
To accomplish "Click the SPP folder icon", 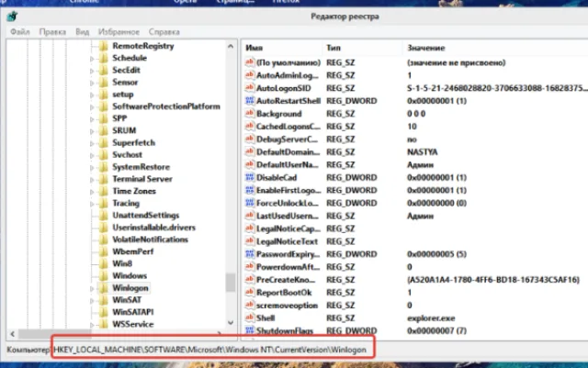I will coord(104,118).
